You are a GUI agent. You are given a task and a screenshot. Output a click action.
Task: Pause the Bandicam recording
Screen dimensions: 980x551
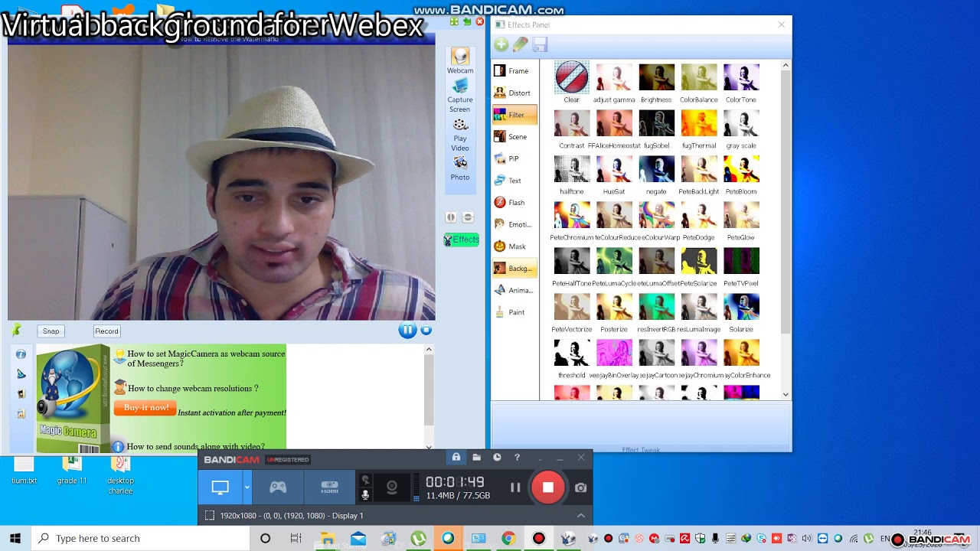[x=515, y=487]
